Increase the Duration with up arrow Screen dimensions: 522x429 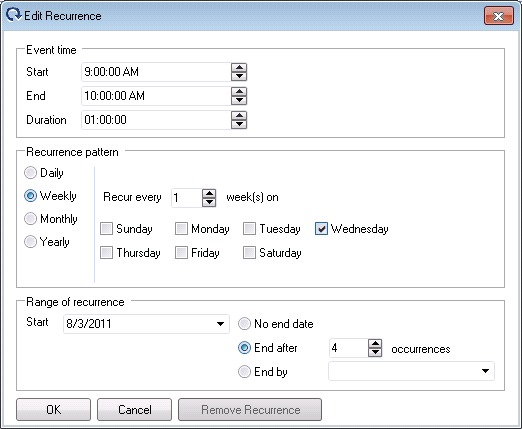(x=239, y=116)
